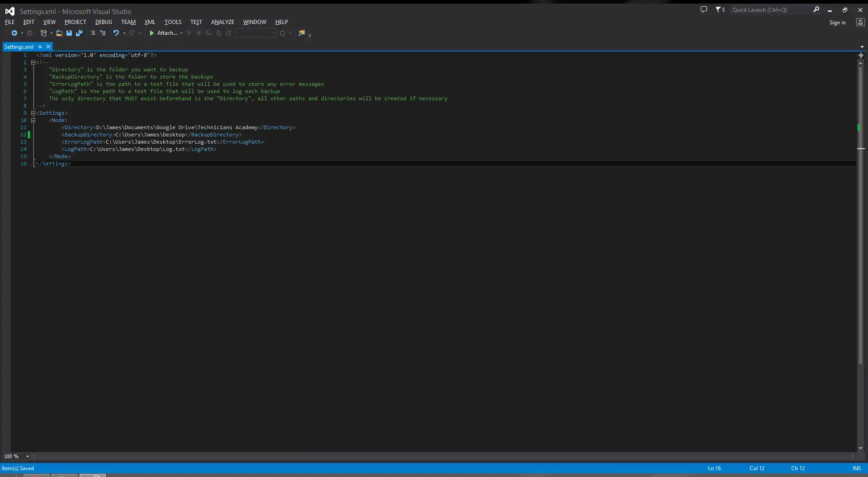Open the WINDOW menu
Image resolution: width=868 pixels, height=477 pixels.
coord(255,22)
